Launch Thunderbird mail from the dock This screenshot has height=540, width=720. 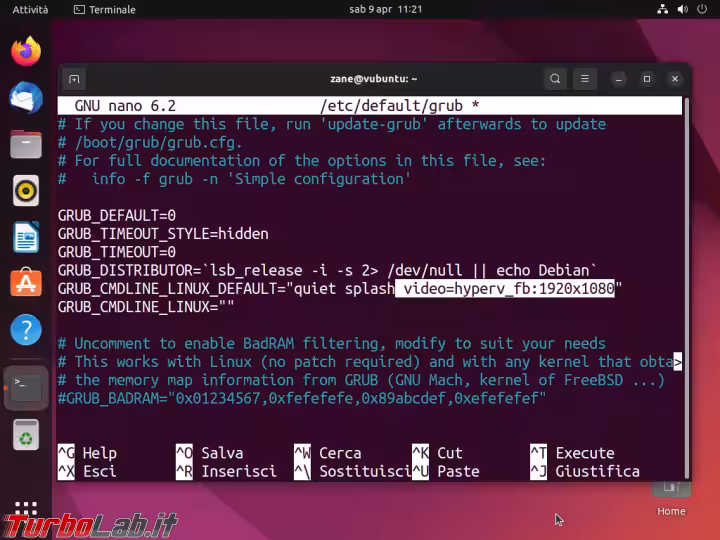point(26,98)
